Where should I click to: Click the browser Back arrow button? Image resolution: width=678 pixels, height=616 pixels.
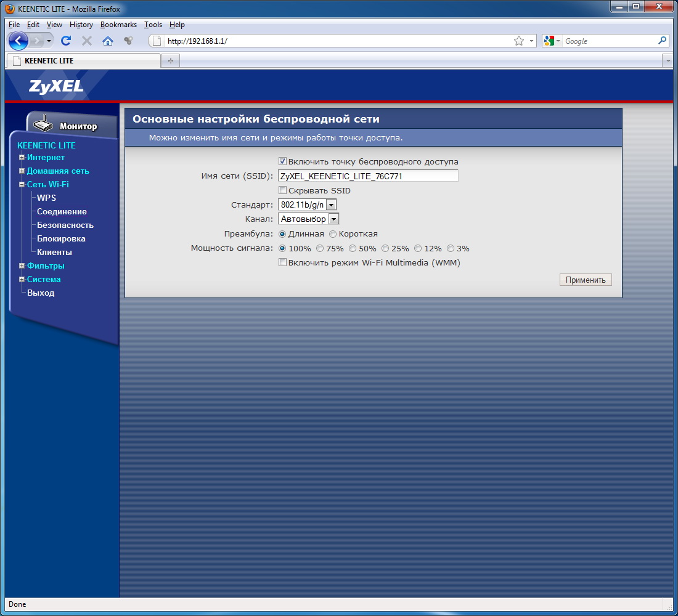pos(18,41)
